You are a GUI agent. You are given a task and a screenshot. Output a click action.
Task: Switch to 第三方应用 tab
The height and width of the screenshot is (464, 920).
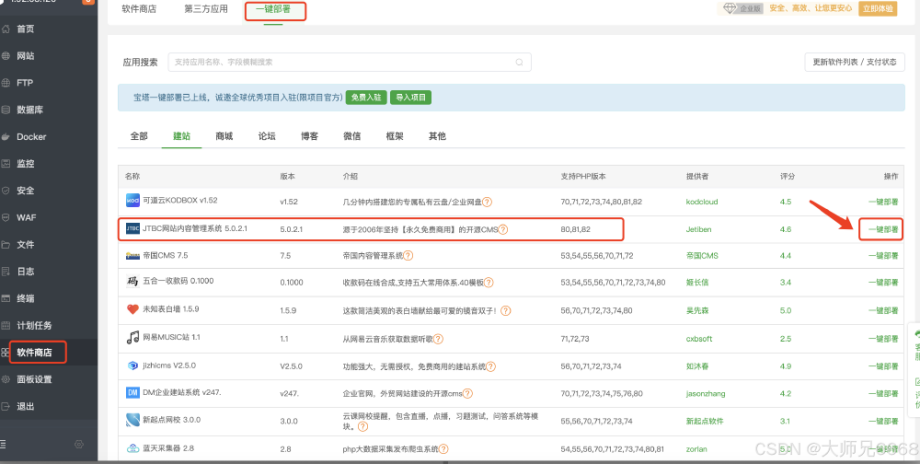(206, 9)
